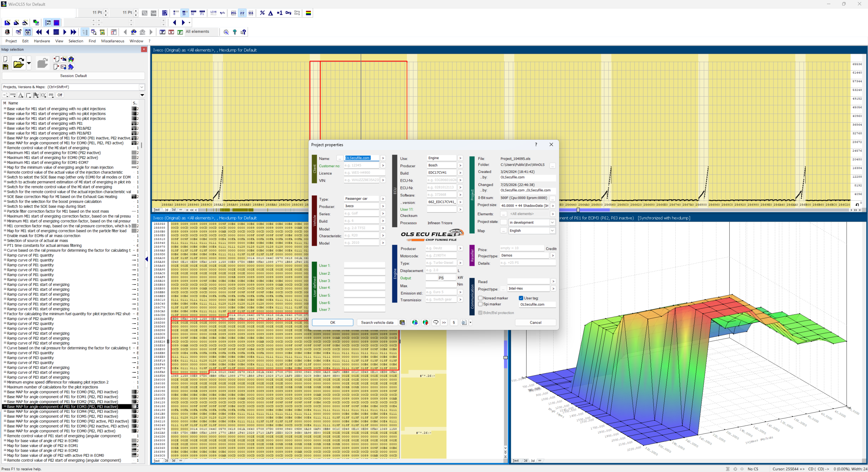
Task: Open the dropdown arrow next to open folder
Action: pos(29,63)
